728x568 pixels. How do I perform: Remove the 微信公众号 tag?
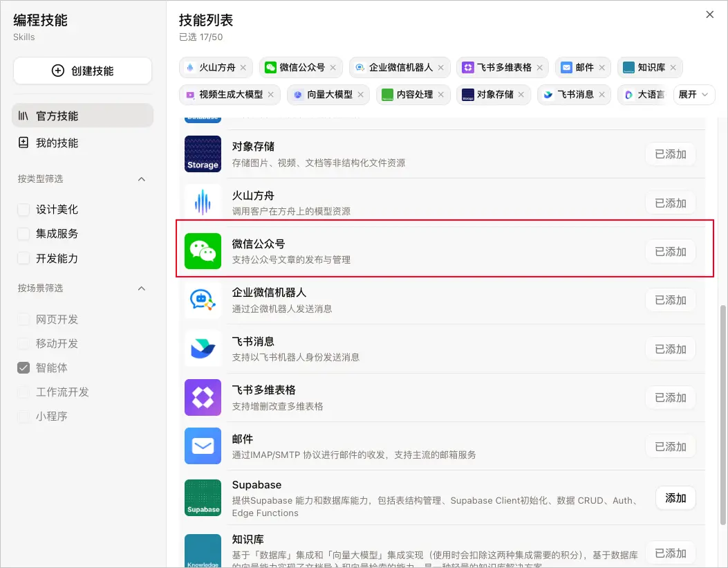(x=333, y=68)
